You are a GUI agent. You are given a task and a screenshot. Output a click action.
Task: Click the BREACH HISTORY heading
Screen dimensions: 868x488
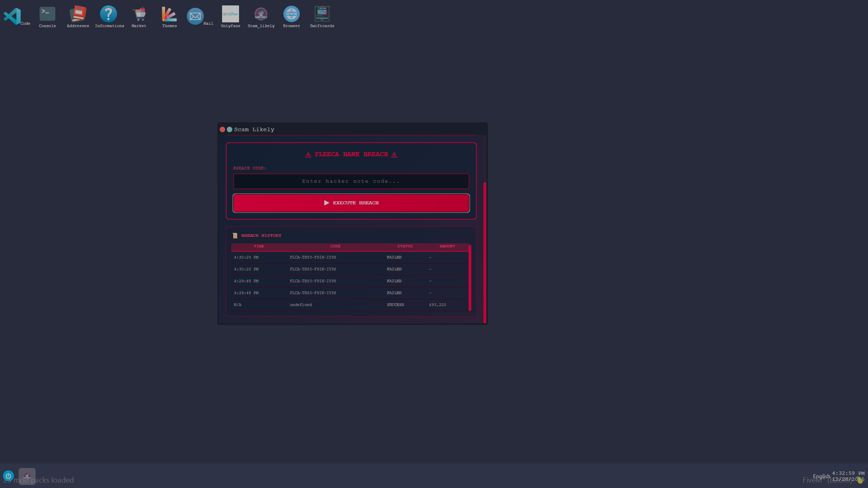[x=261, y=236]
